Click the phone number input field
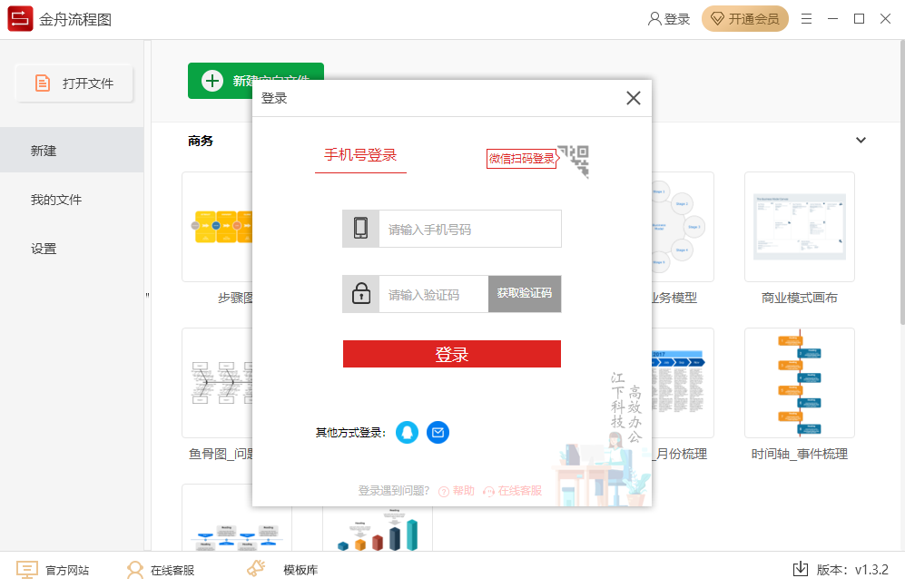Screen dimensions: 905x588 (x=470, y=229)
